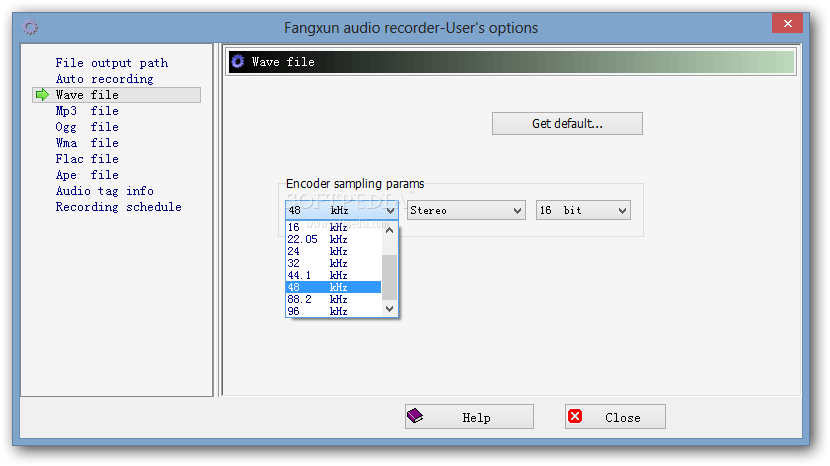This screenshot has height=466, width=830.
Task: Choose 96 kHz in the sampling list
Action: pyautogui.click(x=333, y=311)
